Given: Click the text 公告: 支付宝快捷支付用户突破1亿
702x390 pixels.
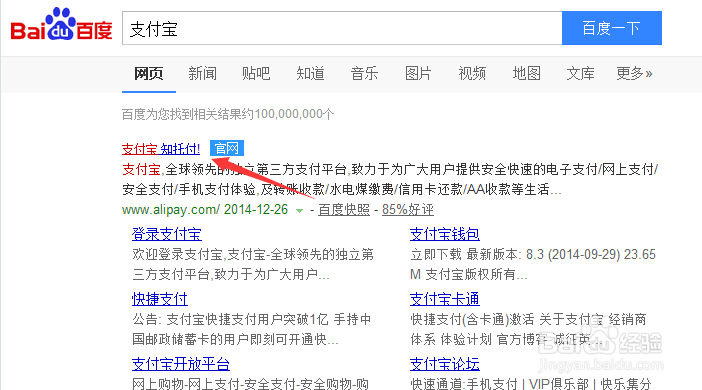Looking at the screenshot, I should 231,319.
